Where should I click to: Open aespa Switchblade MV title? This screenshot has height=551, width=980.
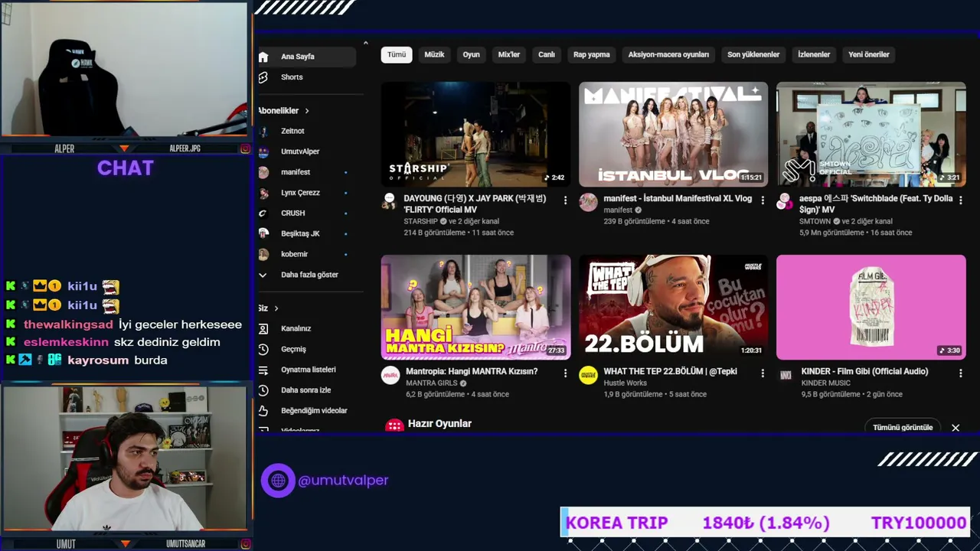(x=876, y=204)
